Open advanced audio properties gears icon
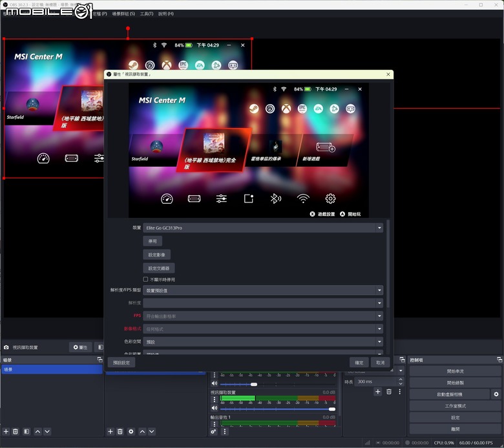The image size is (504, 448). (x=214, y=432)
